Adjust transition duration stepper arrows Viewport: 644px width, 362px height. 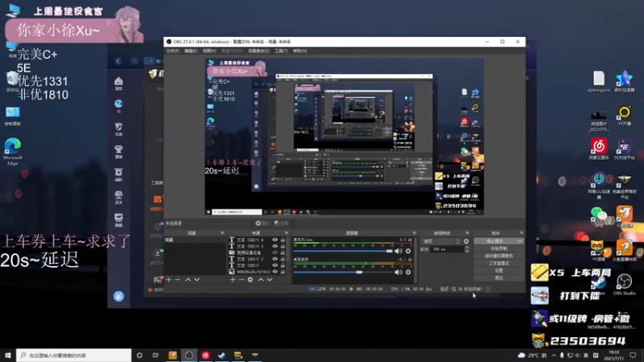[467, 249]
